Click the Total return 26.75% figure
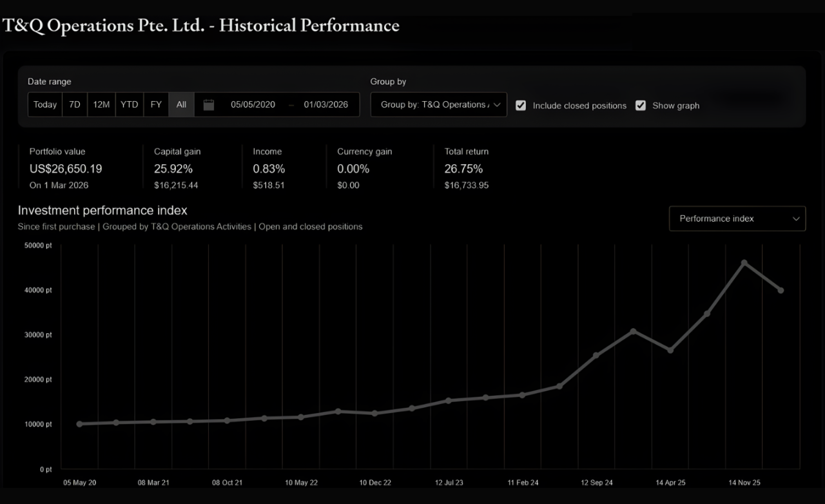This screenshot has height=504, width=825. (463, 169)
